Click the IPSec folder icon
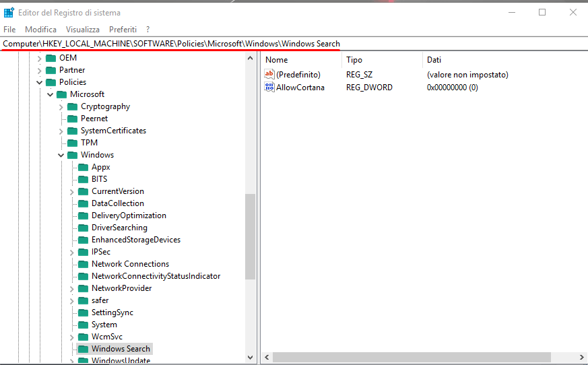Viewport: 588px width, 365px height. click(x=84, y=252)
